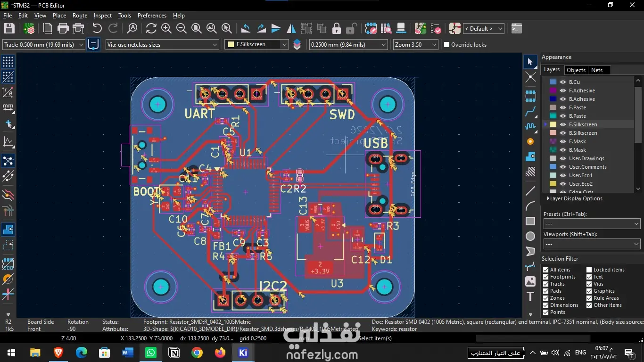Open the Zoom 3.50 dropdown
Image resolution: width=644 pixels, height=362 pixels.
[x=416, y=45]
